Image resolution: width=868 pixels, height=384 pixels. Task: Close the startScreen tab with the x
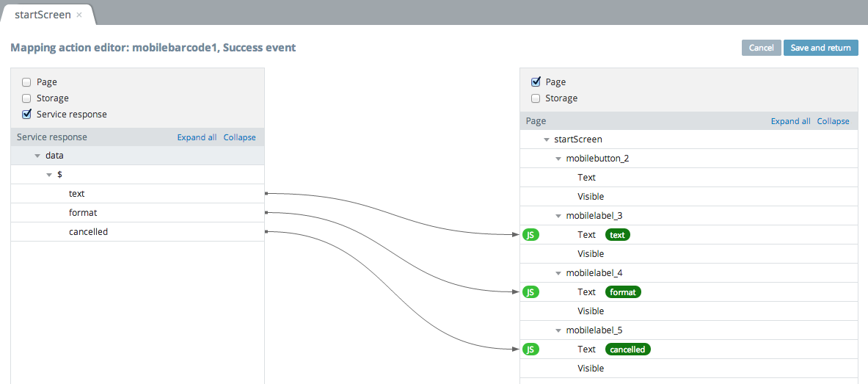point(79,15)
